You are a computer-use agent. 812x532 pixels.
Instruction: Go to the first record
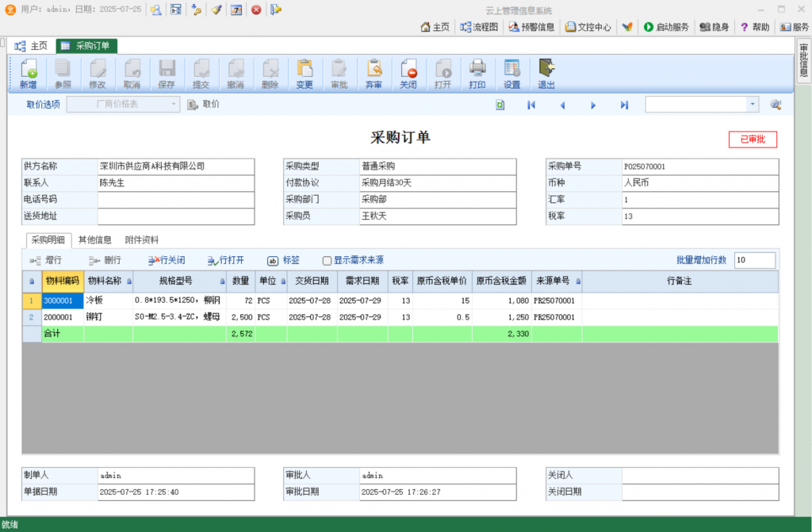coord(531,105)
